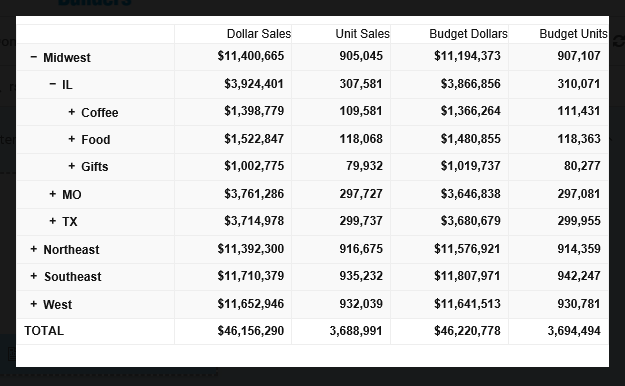Click TOTAL Budget Units value 3,694,494
Viewport: 625px width, 386px height.
coord(574,331)
